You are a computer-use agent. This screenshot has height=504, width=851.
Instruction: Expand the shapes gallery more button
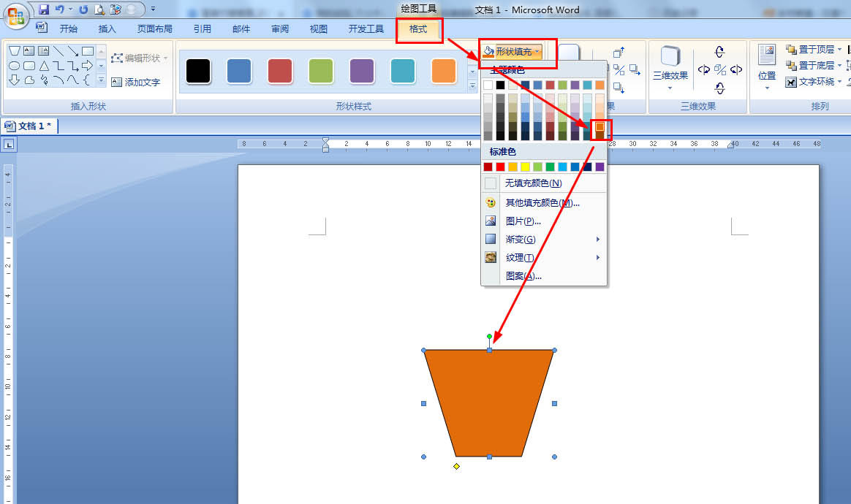point(102,80)
